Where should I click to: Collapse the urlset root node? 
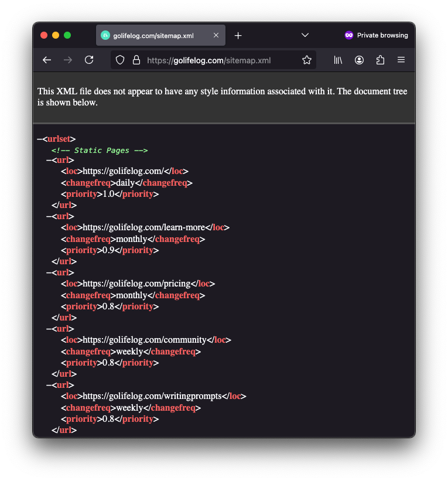click(39, 139)
